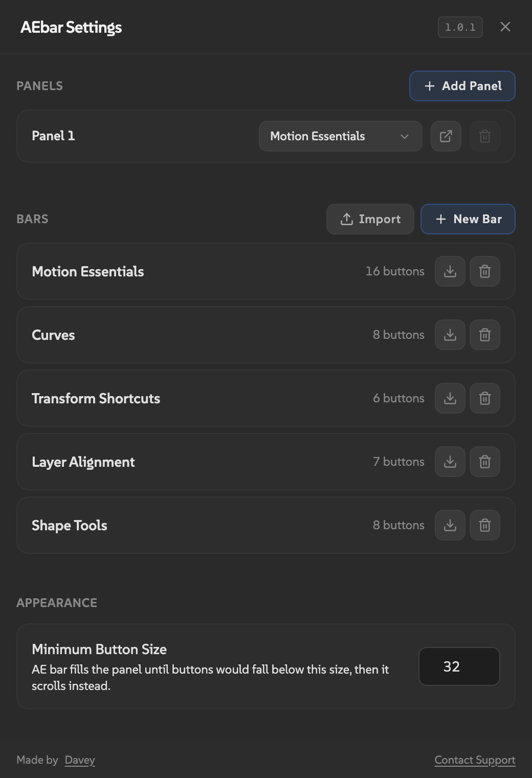Export the Curves bar
The height and width of the screenshot is (778, 532).
[449, 335]
